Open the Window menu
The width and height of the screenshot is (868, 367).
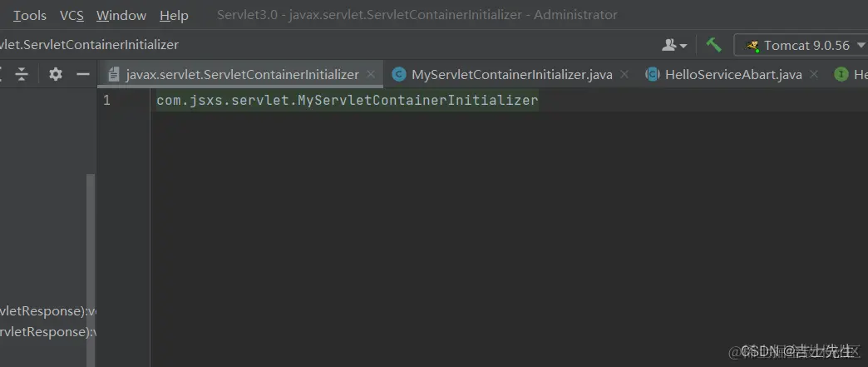click(121, 16)
